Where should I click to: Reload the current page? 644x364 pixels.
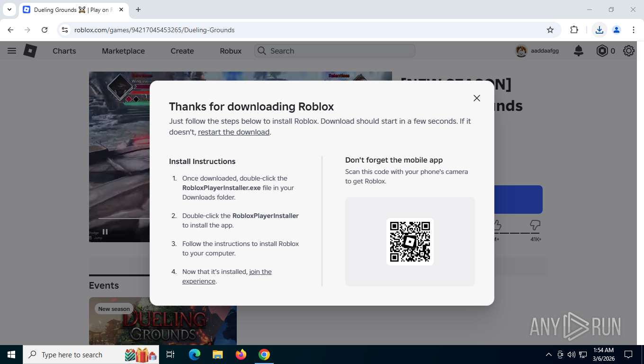click(x=45, y=30)
